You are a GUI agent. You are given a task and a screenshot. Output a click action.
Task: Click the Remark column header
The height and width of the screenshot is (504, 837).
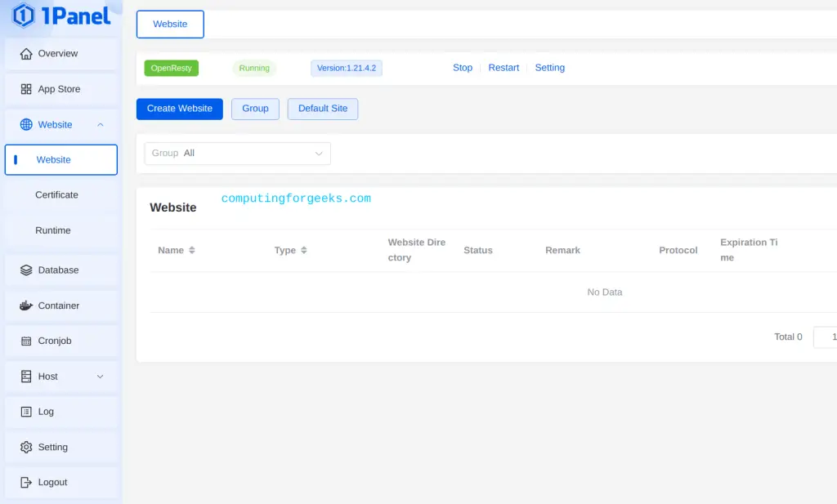tap(562, 250)
